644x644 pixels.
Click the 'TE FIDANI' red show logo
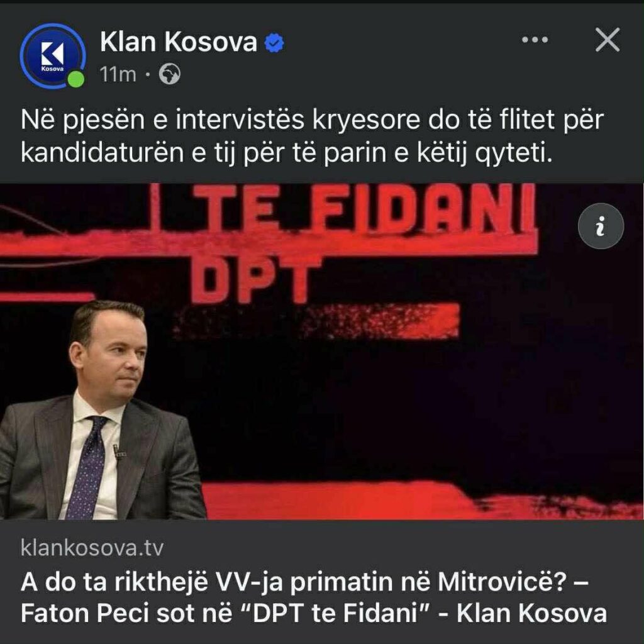pos(364,209)
